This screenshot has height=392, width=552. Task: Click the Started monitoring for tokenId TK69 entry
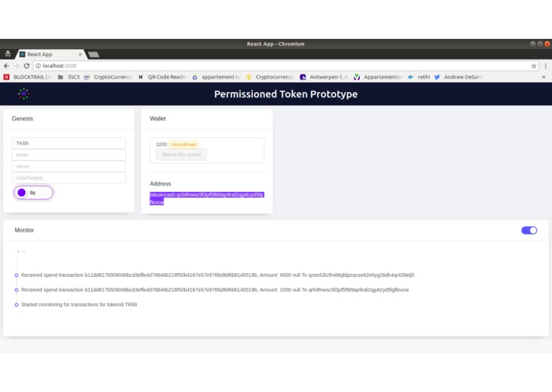pyautogui.click(x=79, y=305)
